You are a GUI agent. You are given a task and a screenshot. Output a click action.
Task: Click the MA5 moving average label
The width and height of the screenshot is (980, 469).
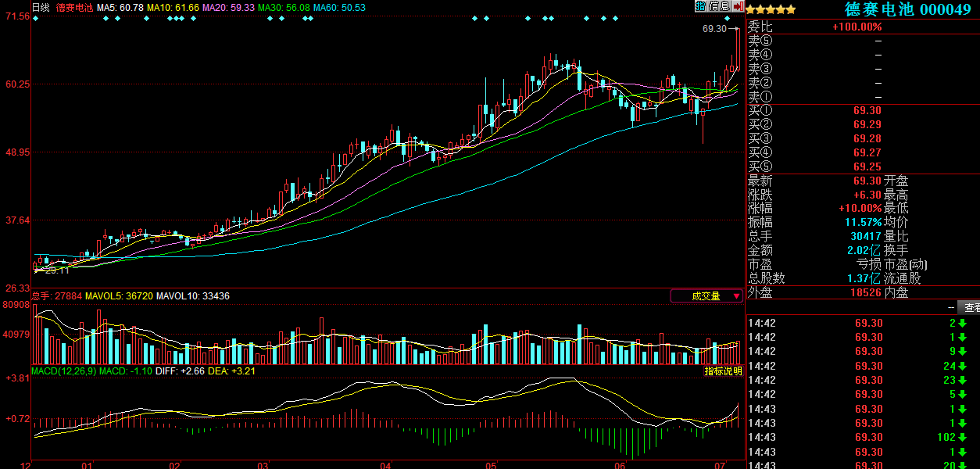click(121, 7)
